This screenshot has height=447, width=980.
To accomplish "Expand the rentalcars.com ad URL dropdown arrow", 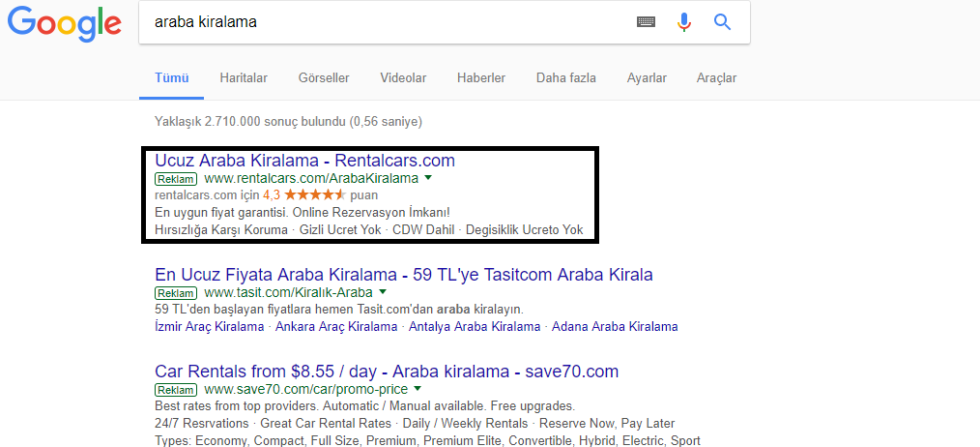I will [x=428, y=178].
